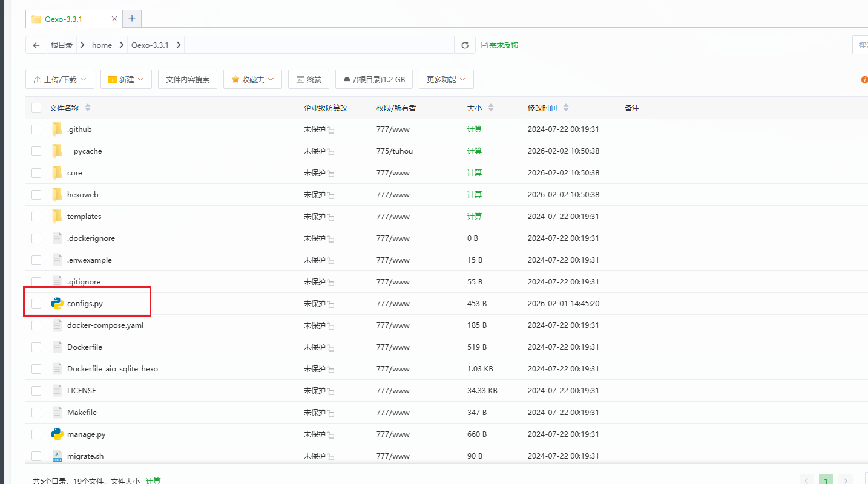Click the .github folder icon
Screen dimensions: 868x484
point(58,129)
